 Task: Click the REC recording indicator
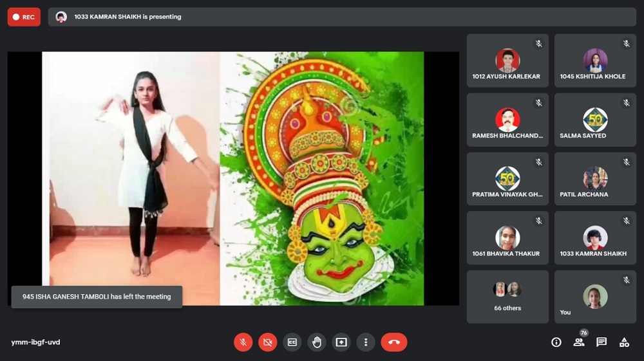tap(24, 17)
